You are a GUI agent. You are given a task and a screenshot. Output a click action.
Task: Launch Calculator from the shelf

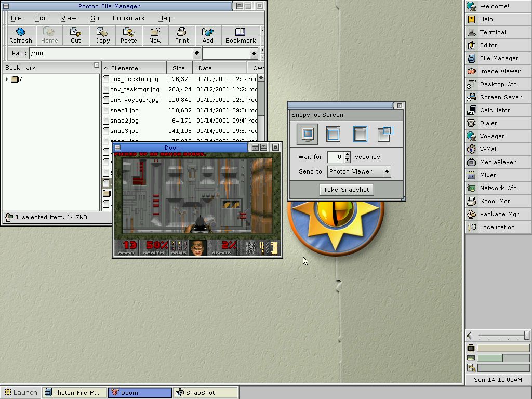pyautogui.click(x=495, y=110)
